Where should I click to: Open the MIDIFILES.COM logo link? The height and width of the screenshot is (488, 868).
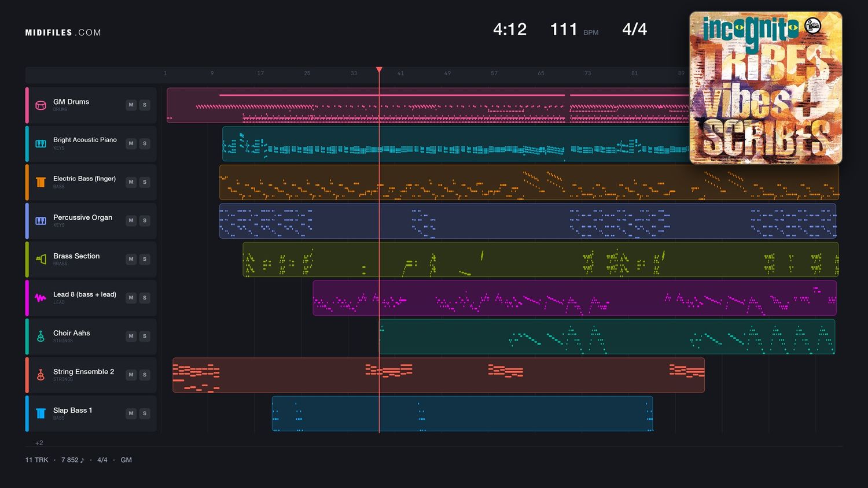coord(63,32)
